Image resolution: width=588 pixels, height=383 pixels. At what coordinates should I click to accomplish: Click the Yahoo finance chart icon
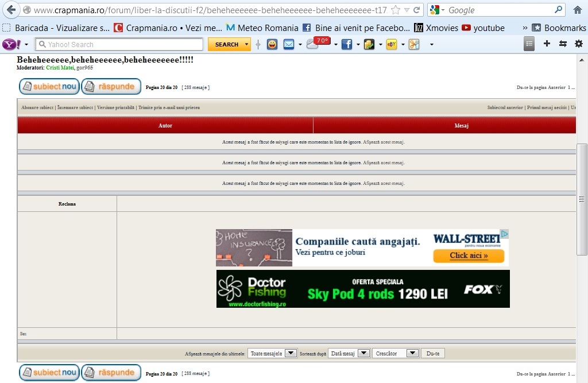tap(369, 44)
